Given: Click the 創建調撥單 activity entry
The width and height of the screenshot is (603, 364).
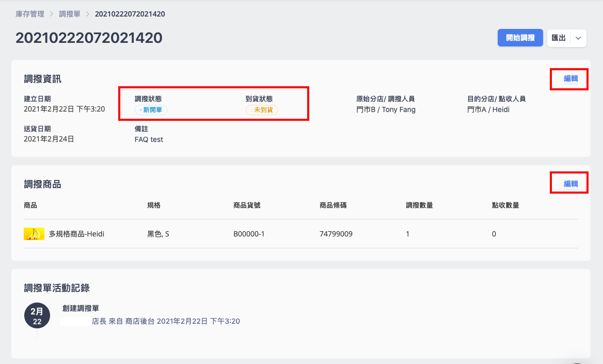Looking at the screenshot, I should click(x=81, y=308).
